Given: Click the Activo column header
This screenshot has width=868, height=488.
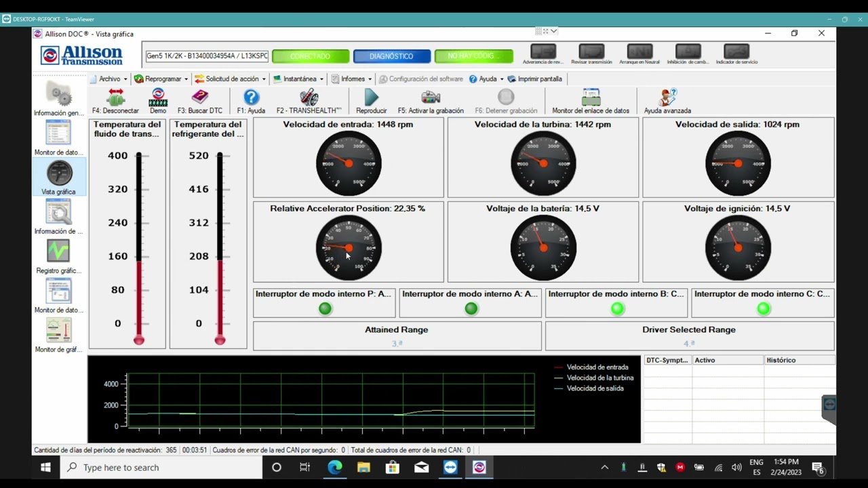Looking at the screenshot, I should point(728,360).
